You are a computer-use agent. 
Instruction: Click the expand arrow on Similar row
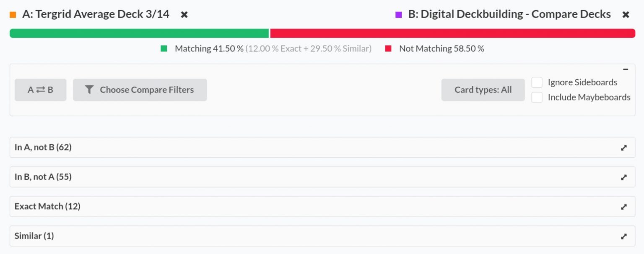click(623, 236)
